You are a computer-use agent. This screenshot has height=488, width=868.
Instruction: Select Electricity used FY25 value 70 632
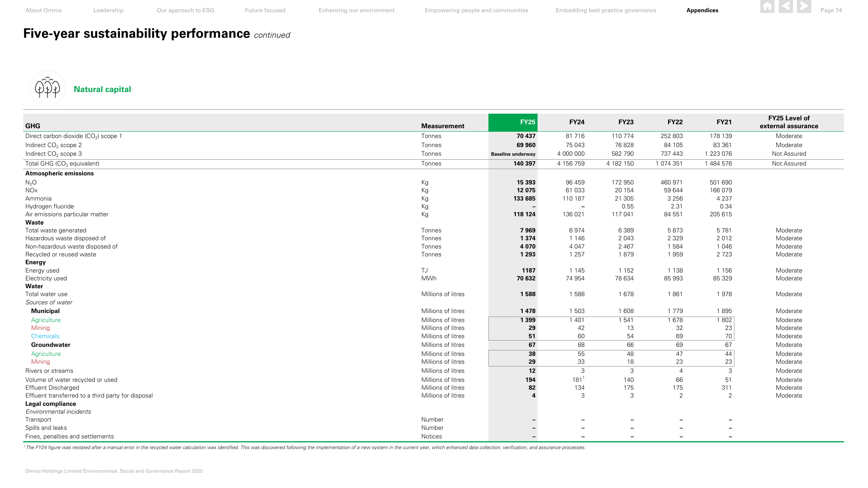pos(526,278)
